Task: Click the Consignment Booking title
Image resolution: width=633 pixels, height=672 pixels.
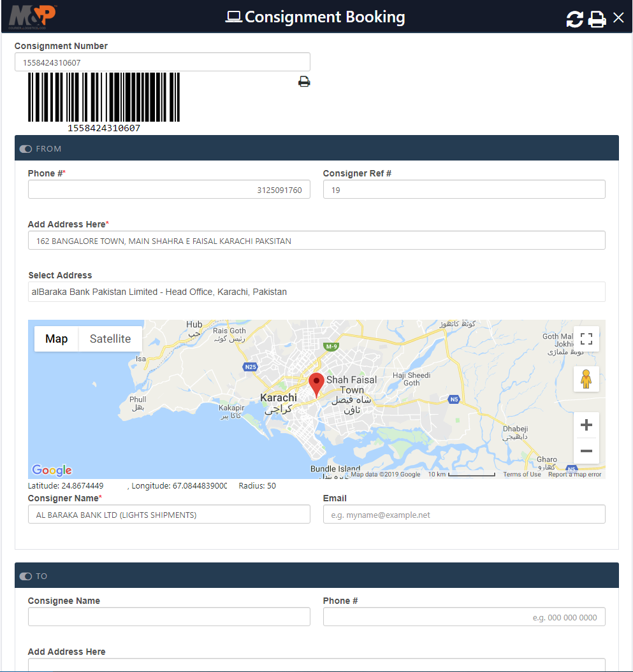Action: [x=324, y=17]
